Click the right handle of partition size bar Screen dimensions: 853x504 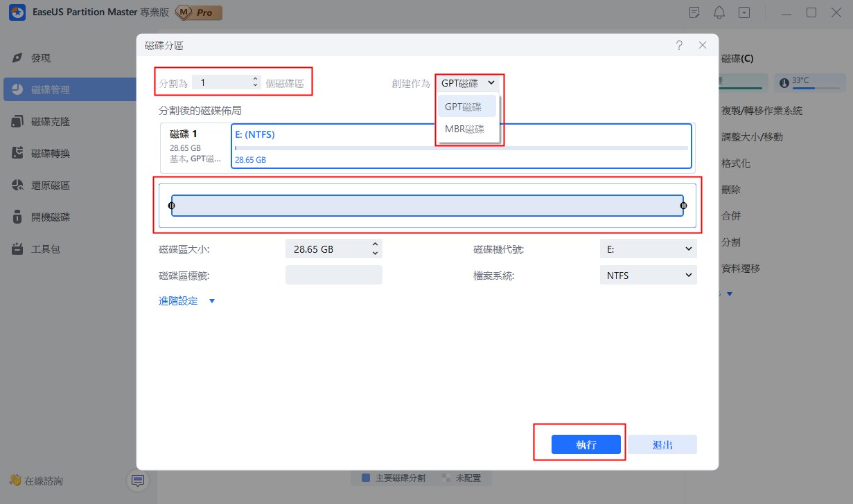tap(683, 206)
